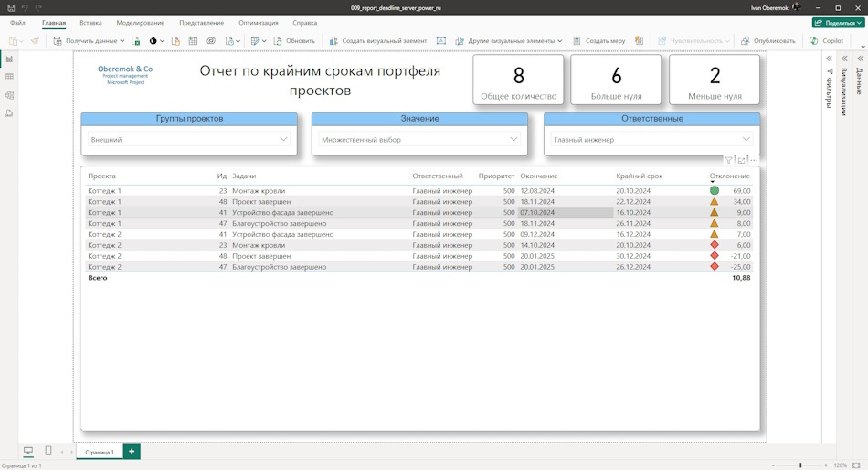
Task: Click the Опубликовать button
Action: point(768,41)
